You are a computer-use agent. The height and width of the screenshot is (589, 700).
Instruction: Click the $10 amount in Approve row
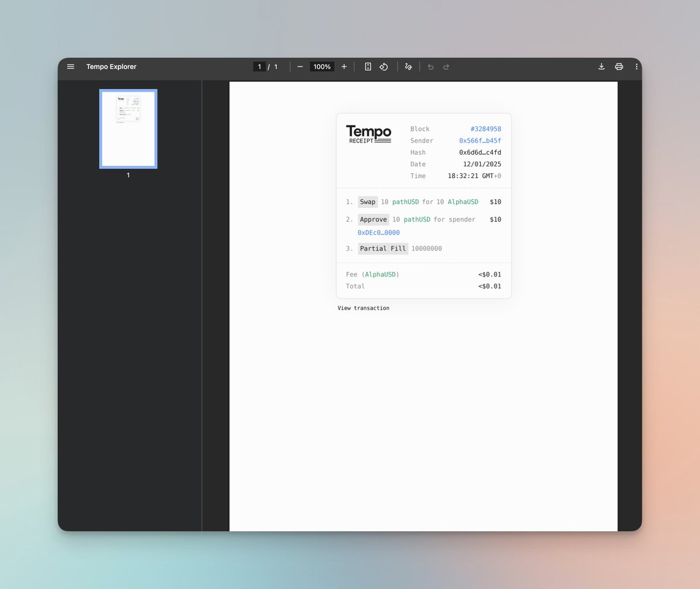click(496, 219)
